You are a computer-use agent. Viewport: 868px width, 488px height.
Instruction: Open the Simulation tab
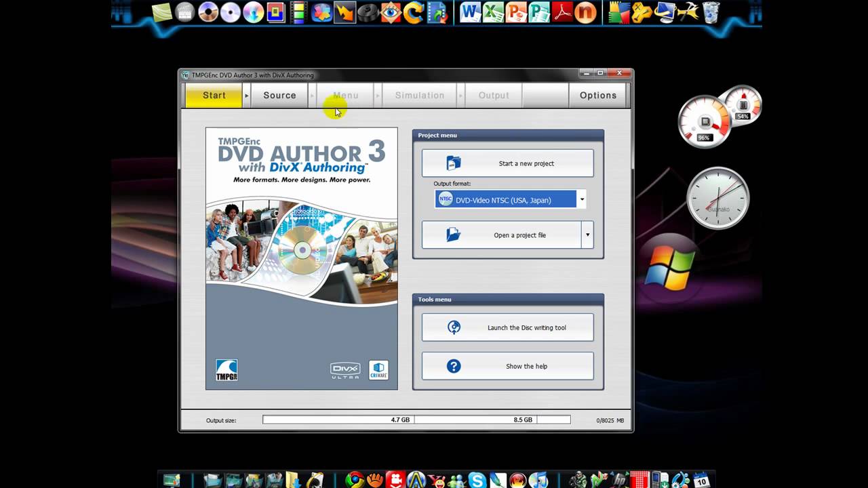tap(420, 96)
